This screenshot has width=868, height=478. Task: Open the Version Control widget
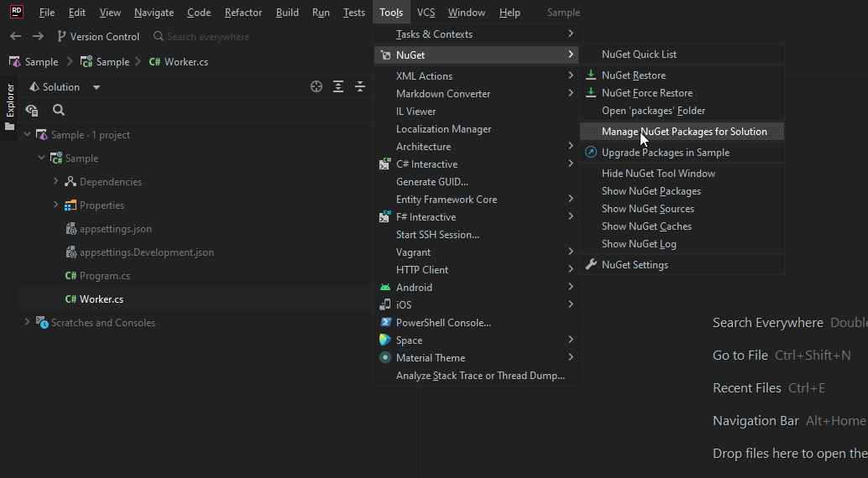(x=98, y=37)
